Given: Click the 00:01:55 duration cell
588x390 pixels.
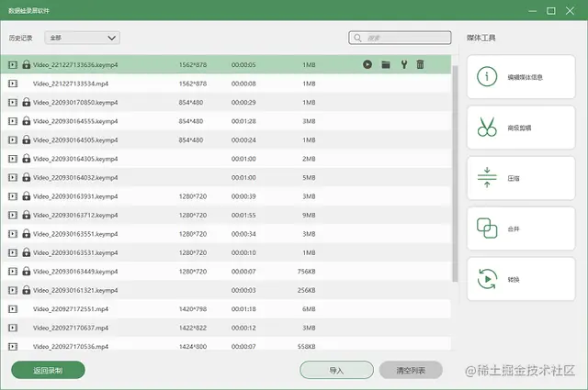Looking at the screenshot, I should pyautogui.click(x=243, y=215).
